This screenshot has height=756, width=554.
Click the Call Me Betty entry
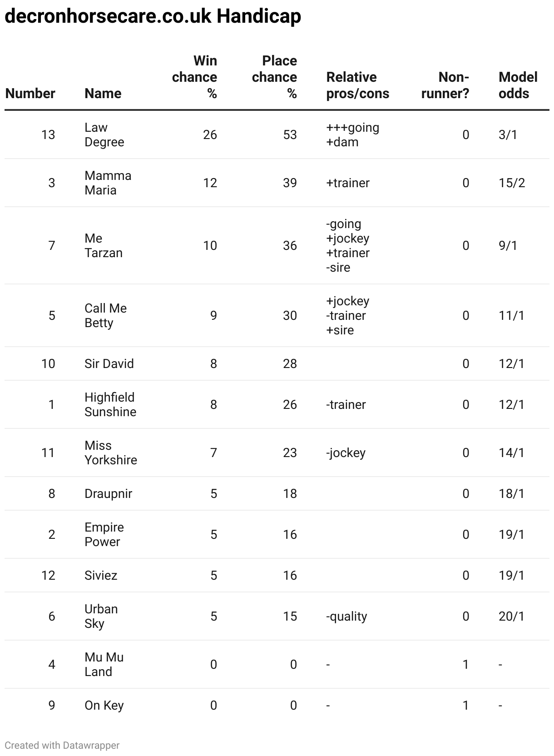point(106,316)
